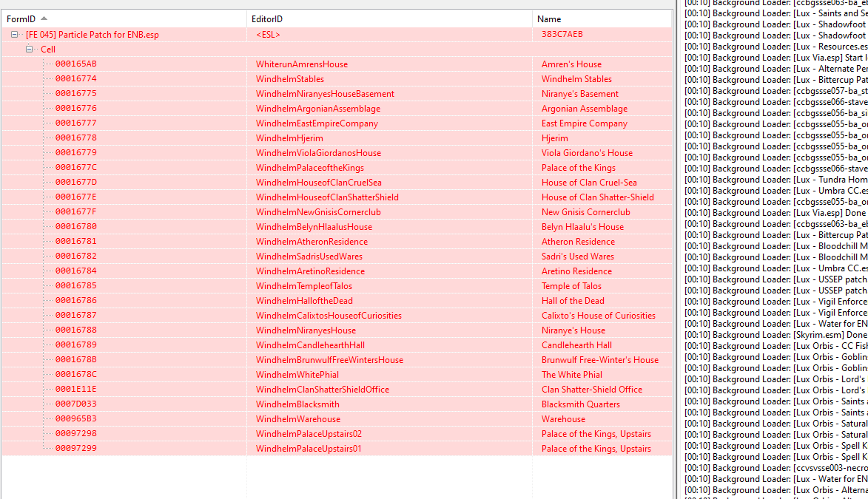Click the name Niranye's House
The width and height of the screenshot is (868, 499).
[x=573, y=330]
